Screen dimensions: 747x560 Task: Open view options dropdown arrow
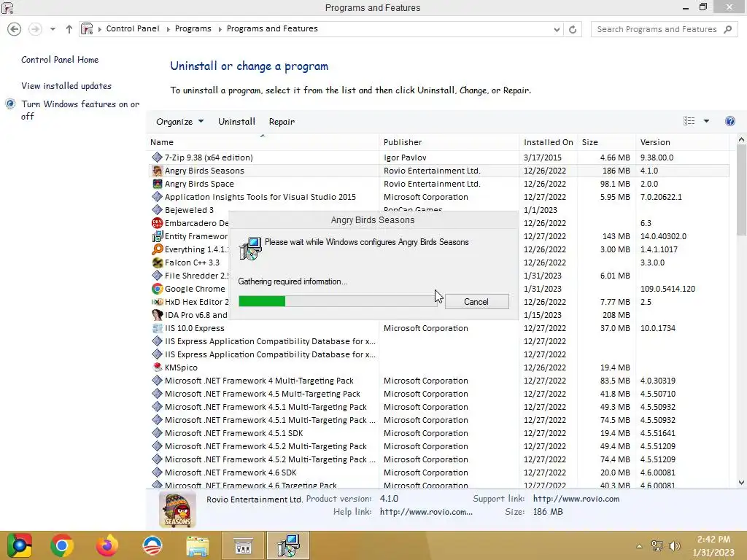[x=706, y=121]
